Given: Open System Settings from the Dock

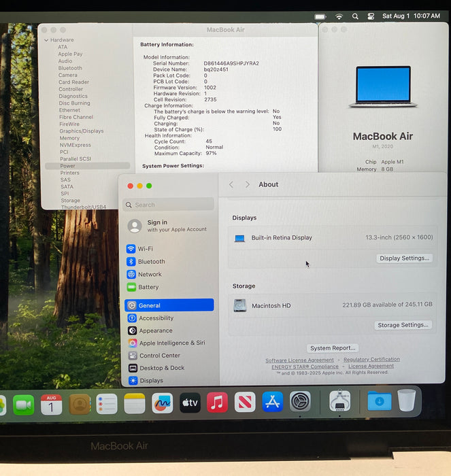Looking at the screenshot, I should coord(300,401).
